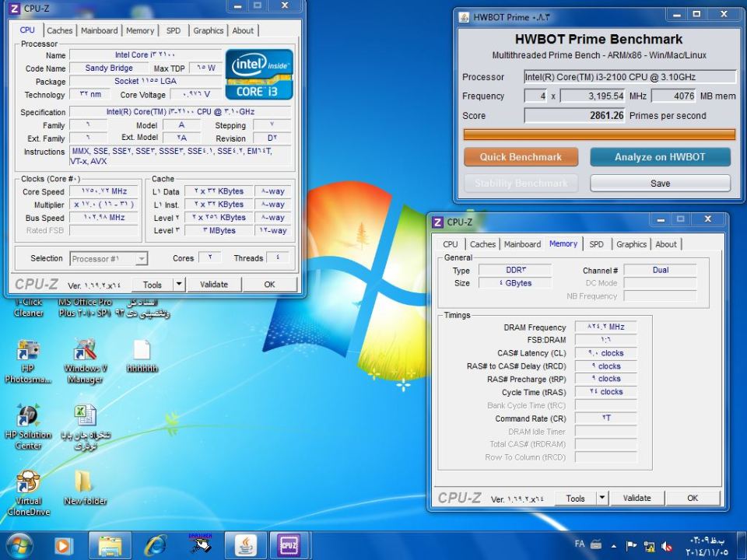Open Action Center flag icon
The width and height of the screenshot is (747, 560).
click(x=631, y=545)
